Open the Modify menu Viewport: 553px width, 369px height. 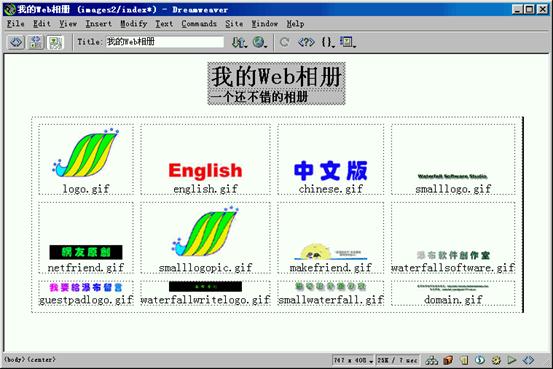(134, 24)
